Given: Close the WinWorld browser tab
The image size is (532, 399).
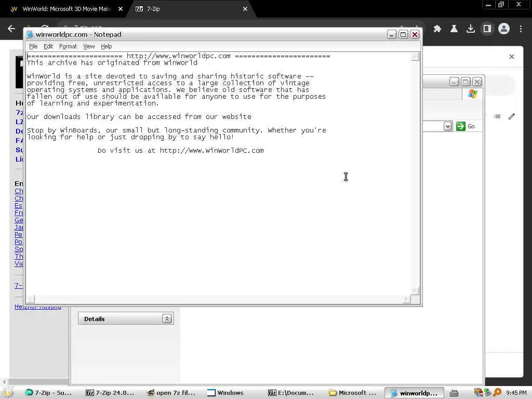Looking at the screenshot, I should [121, 9].
